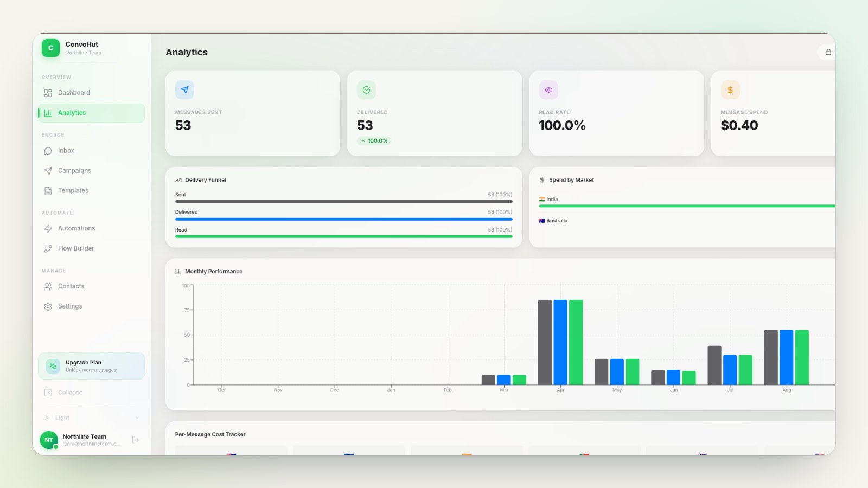Click the Analytics bar chart icon
Viewport: 868px width, 488px height.
click(48, 113)
